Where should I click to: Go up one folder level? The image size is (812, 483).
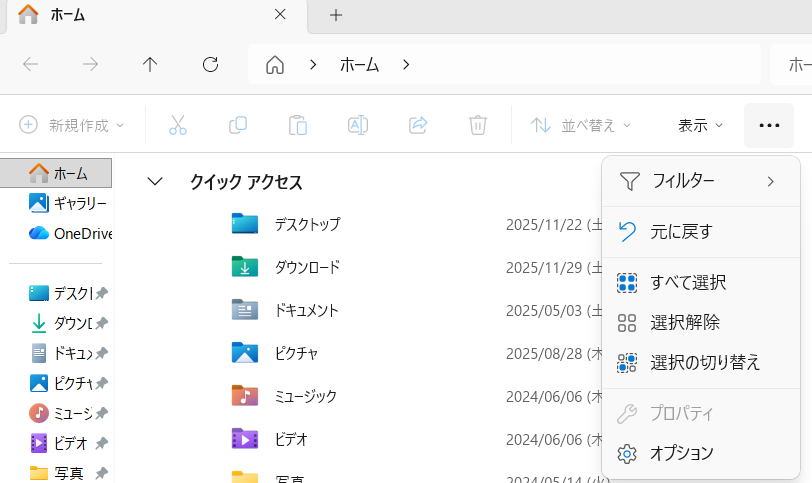[150, 65]
